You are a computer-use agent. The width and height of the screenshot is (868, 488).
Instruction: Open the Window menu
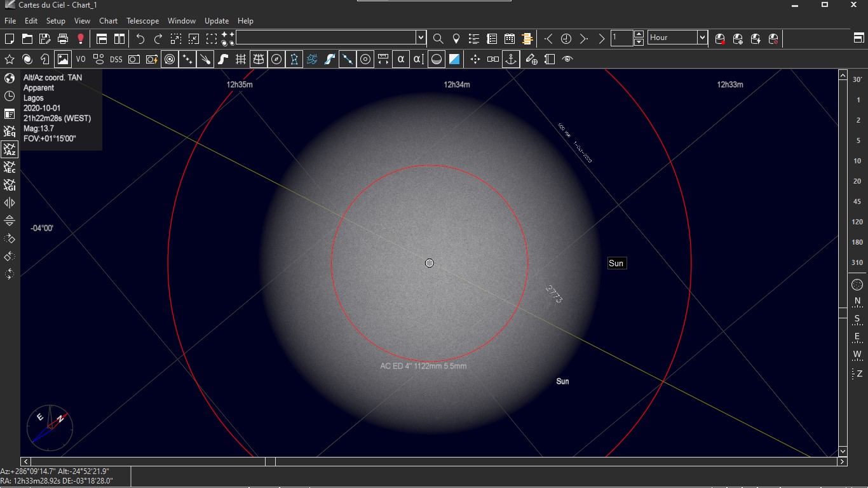pos(182,21)
